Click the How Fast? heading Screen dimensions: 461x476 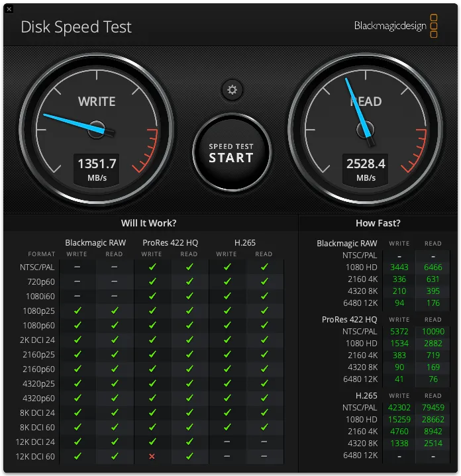[378, 223]
